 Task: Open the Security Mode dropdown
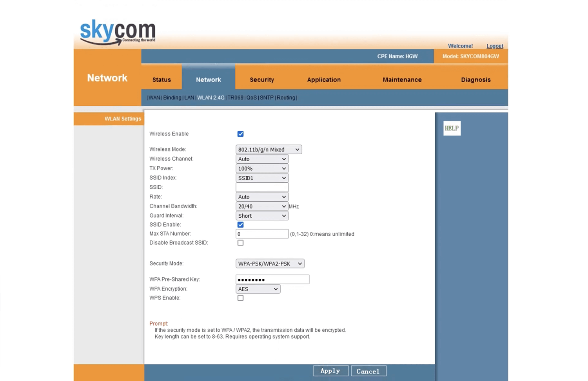click(270, 264)
